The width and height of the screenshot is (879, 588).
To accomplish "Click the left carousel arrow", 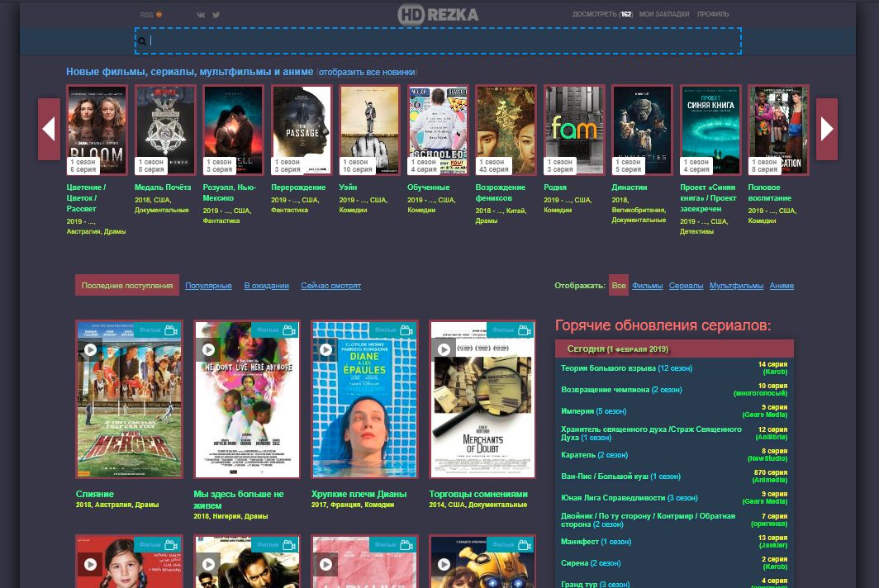I will [x=49, y=129].
